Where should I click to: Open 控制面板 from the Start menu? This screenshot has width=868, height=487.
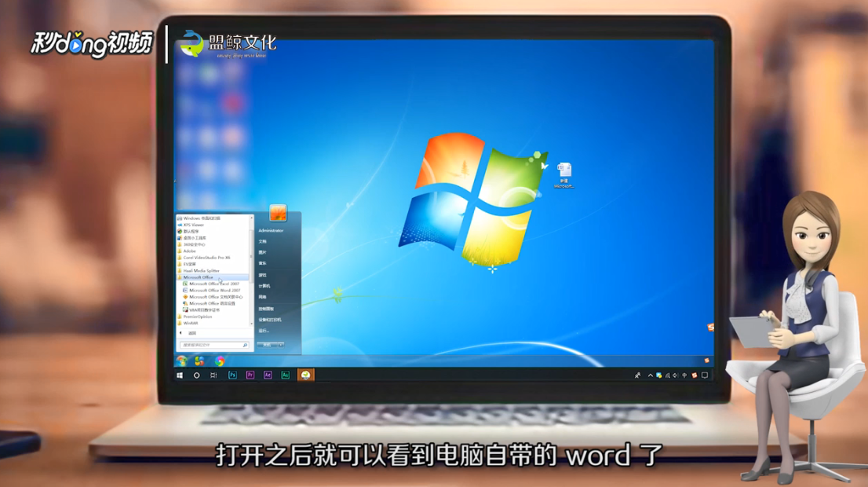click(x=266, y=309)
